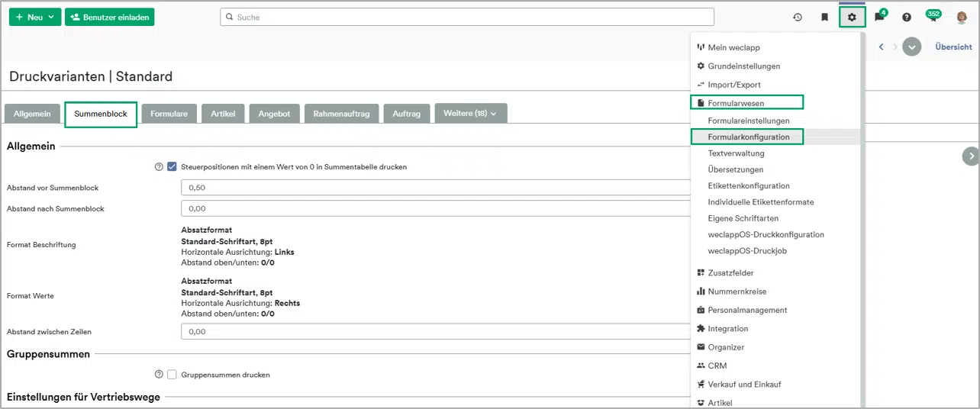980x409 pixels.
Task: Expand the Neu dropdown button
Action: tap(35, 17)
